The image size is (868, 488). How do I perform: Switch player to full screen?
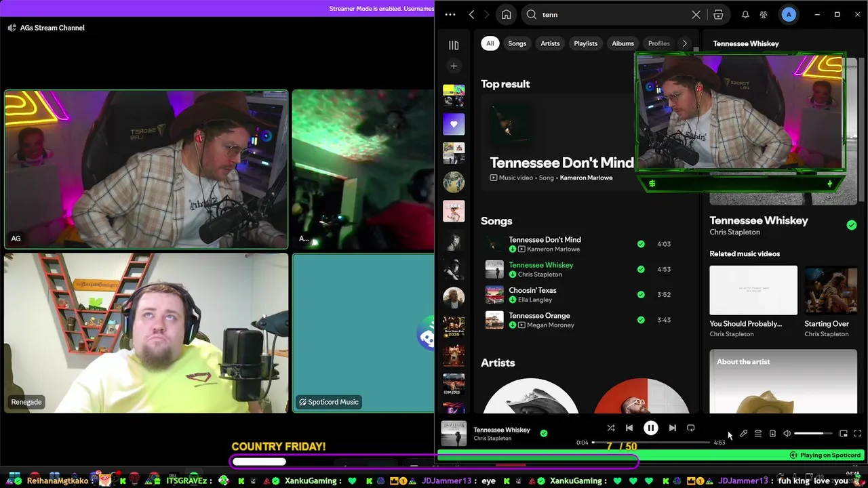858,434
